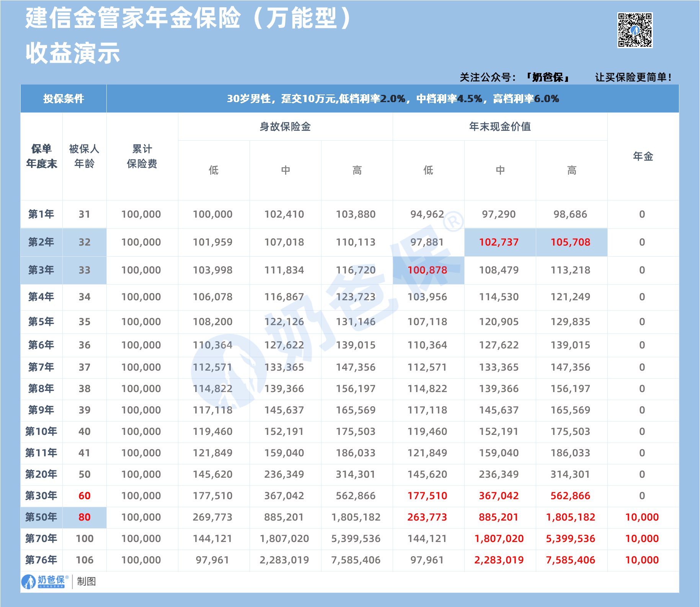This screenshot has height=607, width=700.
Task: Click the value 269,773 in year 50
Action: pyautogui.click(x=212, y=517)
